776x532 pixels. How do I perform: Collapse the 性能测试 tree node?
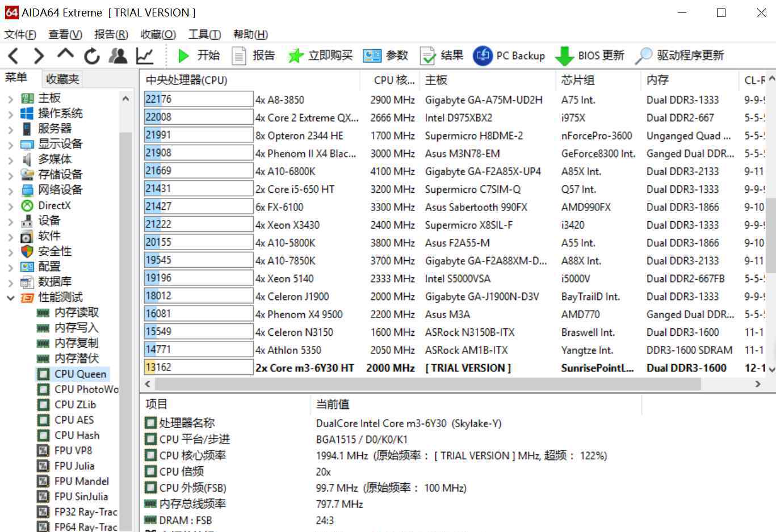pyautogui.click(x=10, y=298)
